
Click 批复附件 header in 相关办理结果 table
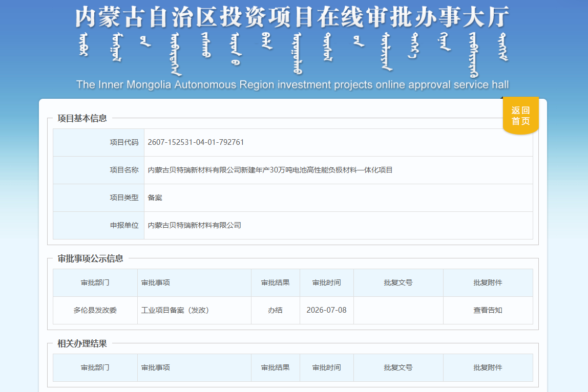pos(488,367)
